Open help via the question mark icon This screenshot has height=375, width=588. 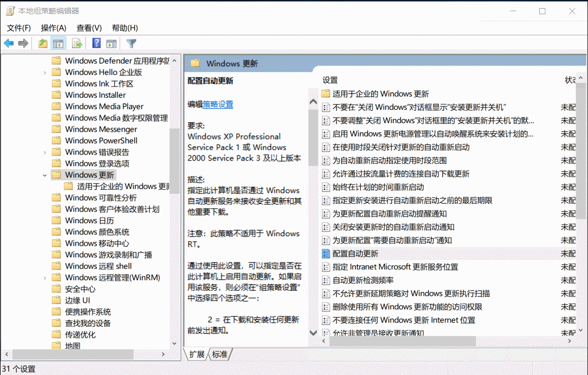pos(96,43)
